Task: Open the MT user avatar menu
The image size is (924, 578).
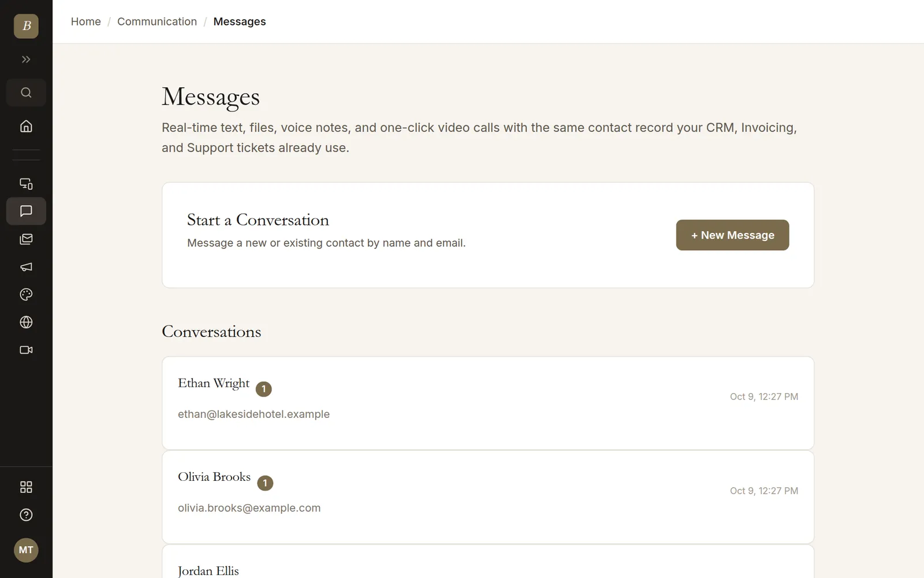Action: coord(26,550)
